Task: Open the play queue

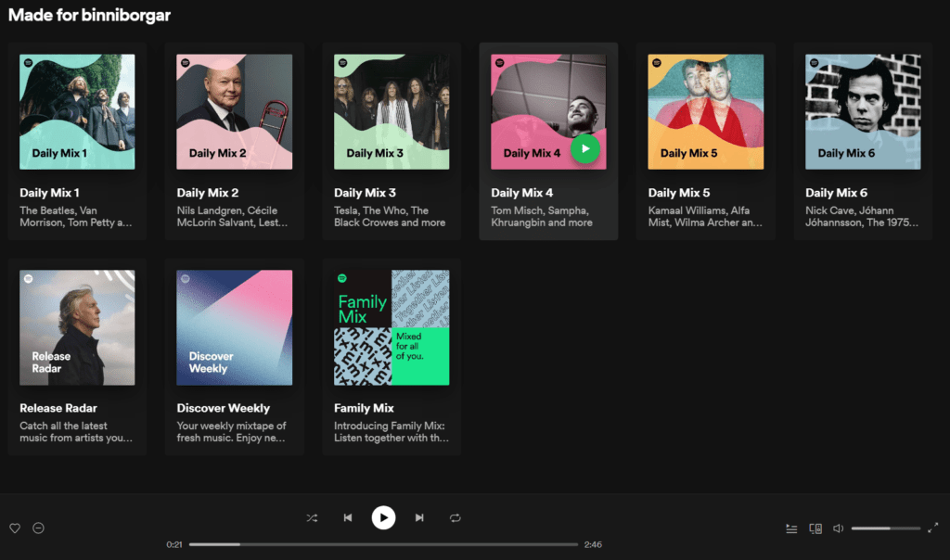Action: pyautogui.click(x=791, y=528)
